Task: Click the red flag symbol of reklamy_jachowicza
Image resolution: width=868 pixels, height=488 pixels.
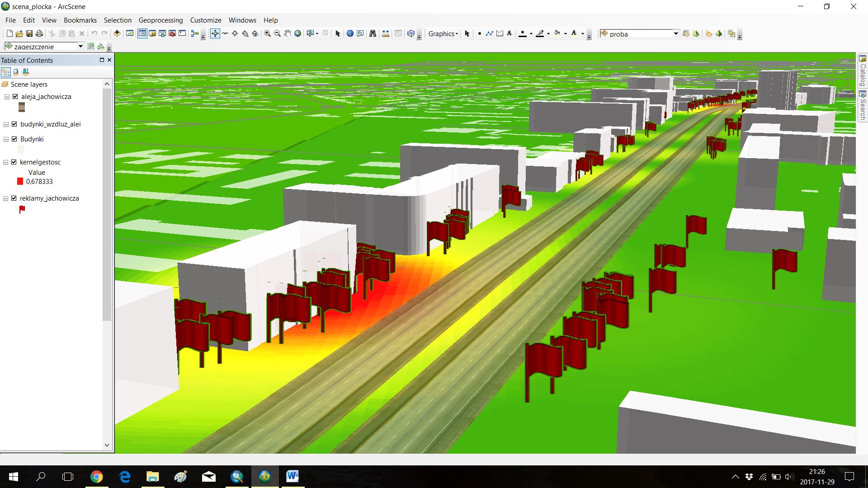Action: [x=22, y=209]
